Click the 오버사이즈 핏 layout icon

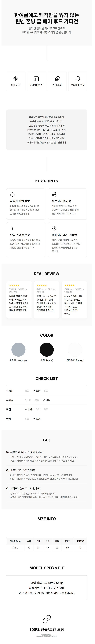coord(36,79)
